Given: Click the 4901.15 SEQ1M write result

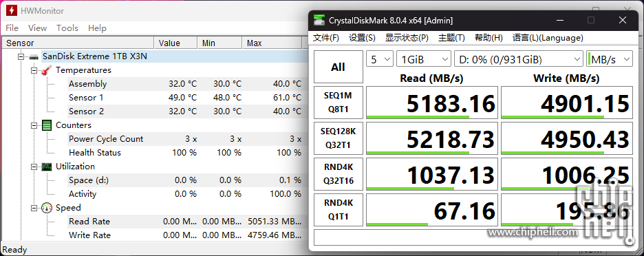Looking at the screenshot, I should [x=567, y=103].
